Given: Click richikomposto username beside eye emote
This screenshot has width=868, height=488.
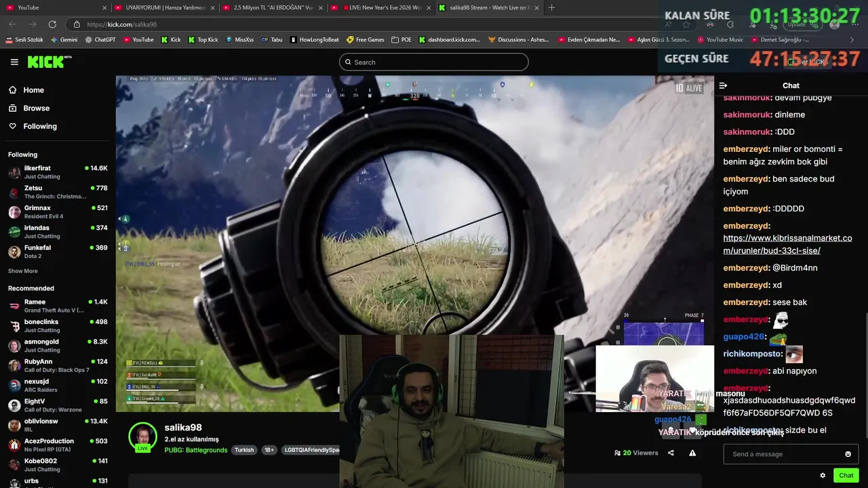Looking at the screenshot, I should coord(753,354).
